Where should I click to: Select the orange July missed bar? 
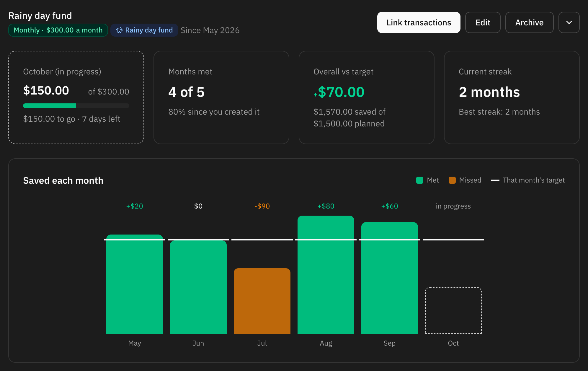pyautogui.click(x=262, y=301)
